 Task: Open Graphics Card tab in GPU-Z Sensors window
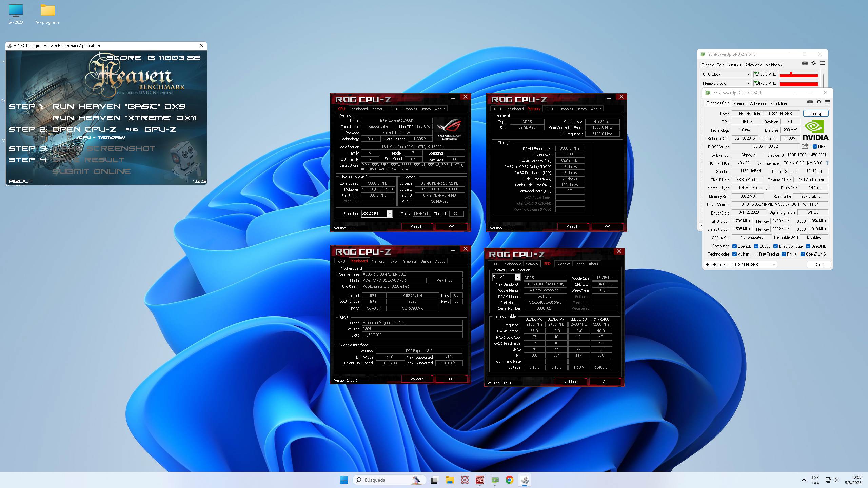[x=713, y=65]
